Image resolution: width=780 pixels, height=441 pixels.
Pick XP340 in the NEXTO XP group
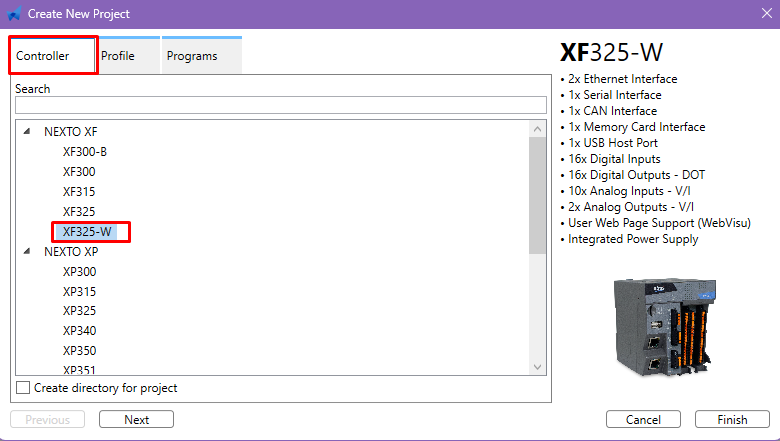click(79, 331)
